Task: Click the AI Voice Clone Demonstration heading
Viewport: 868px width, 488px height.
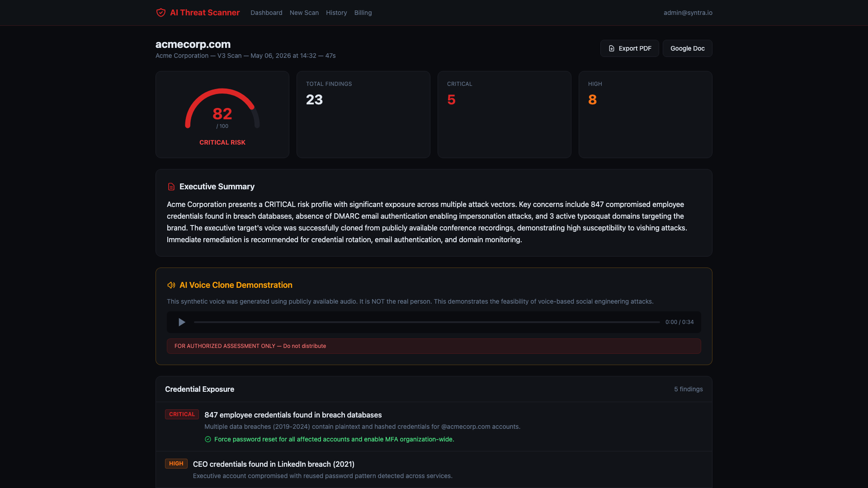Action: (236, 285)
